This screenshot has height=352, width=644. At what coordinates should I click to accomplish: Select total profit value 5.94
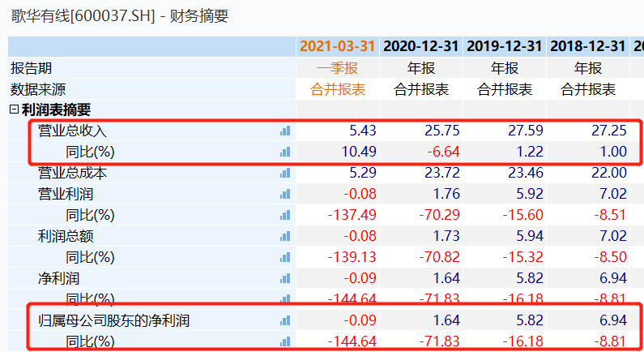pos(530,236)
